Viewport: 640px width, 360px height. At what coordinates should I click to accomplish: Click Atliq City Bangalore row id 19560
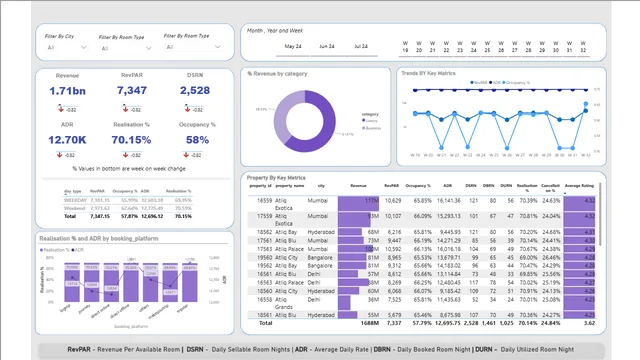pyautogui.click(x=421, y=258)
